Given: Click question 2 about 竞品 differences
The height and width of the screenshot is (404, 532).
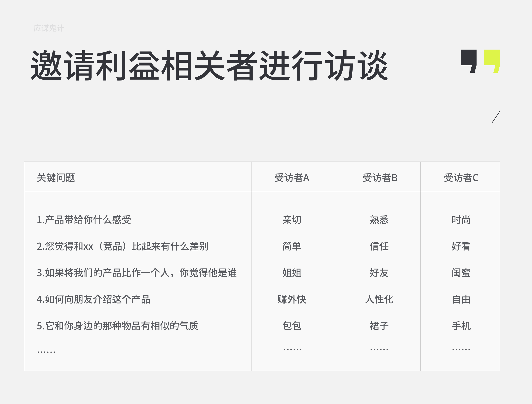Looking at the screenshot, I should (x=122, y=246).
